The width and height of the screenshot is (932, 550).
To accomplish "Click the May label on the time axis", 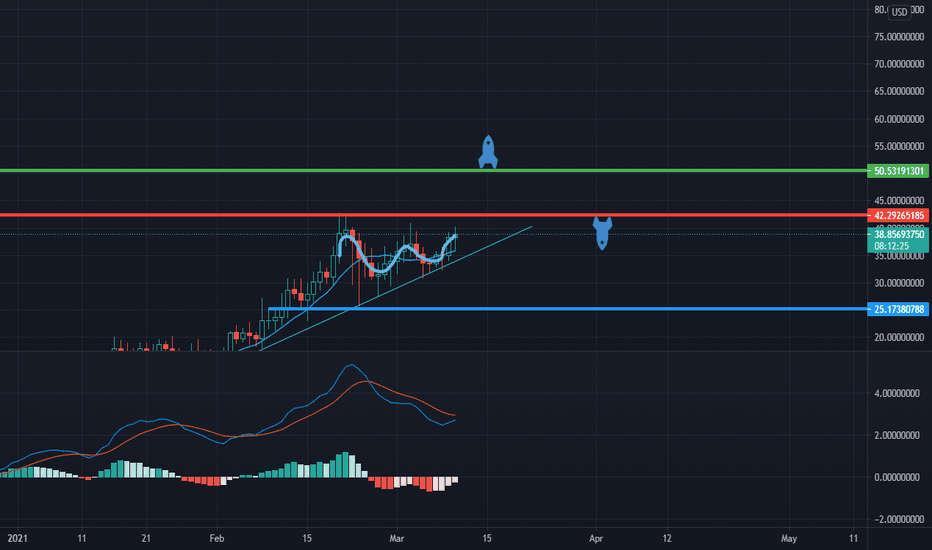I will pos(789,538).
